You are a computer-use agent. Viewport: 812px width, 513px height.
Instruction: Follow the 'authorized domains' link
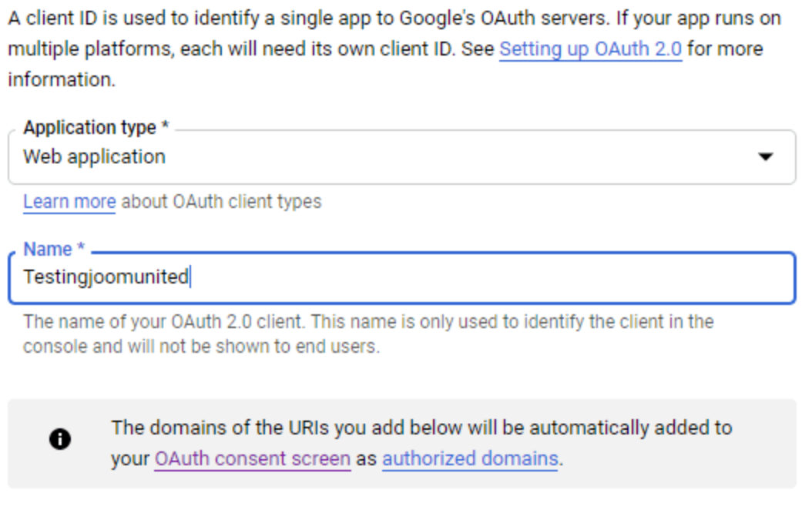(x=470, y=459)
